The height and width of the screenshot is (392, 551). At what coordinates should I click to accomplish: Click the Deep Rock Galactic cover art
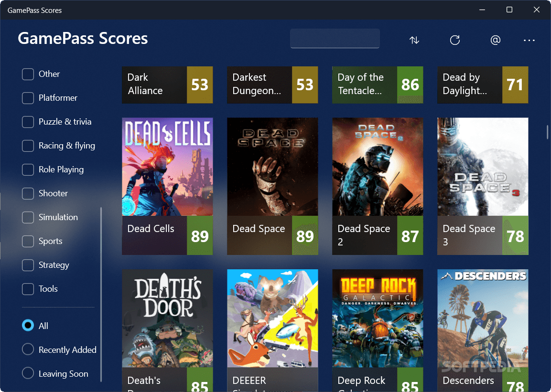click(x=378, y=318)
